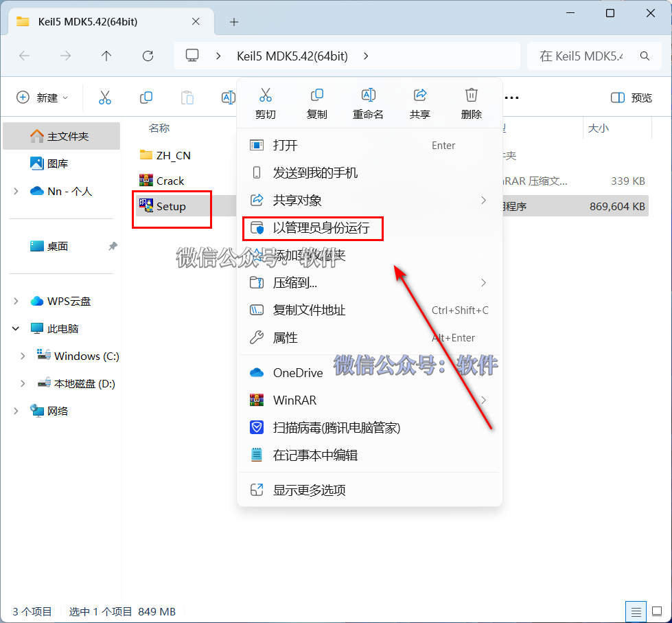This screenshot has height=623, width=672.
Task: Switch to large icons view in status bar
Action: coord(657,611)
